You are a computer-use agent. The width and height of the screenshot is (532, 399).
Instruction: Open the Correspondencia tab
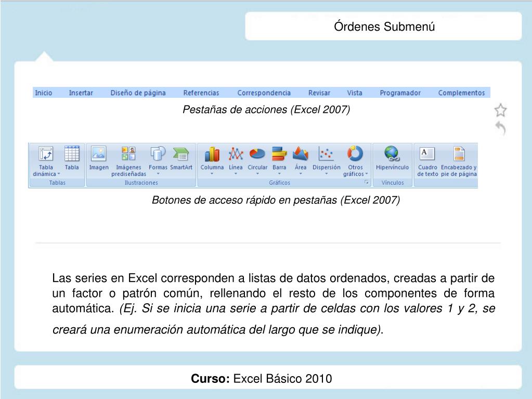click(x=264, y=93)
